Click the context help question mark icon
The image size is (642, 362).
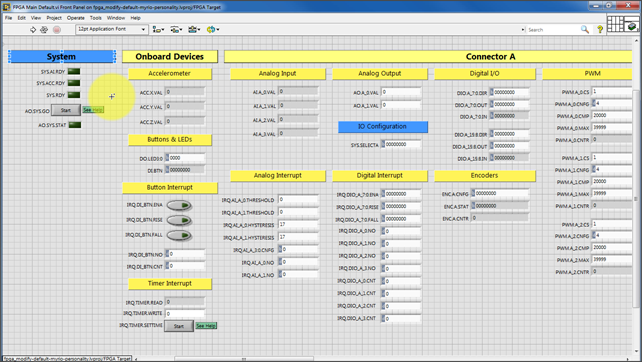coord(600,29)
